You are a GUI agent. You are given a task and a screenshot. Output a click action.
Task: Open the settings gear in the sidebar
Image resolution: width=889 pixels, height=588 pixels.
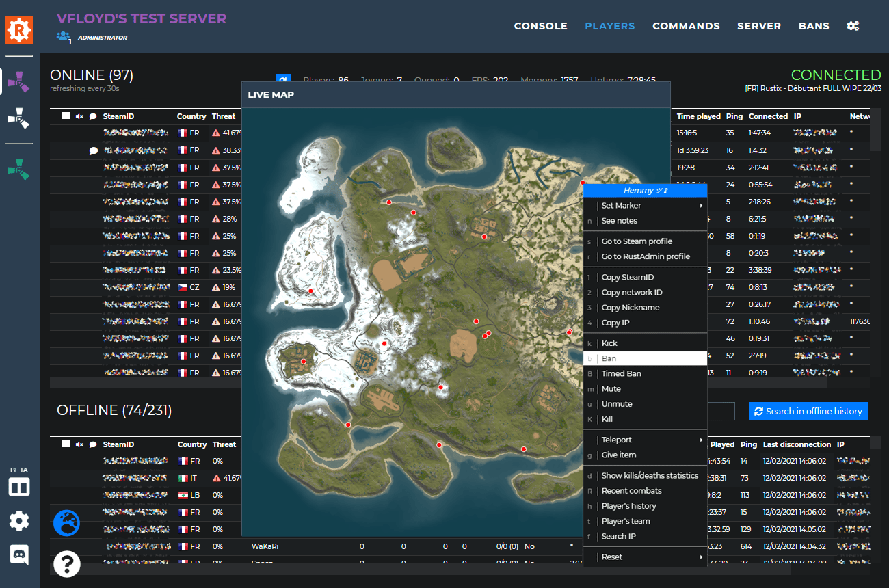click(18, 521)
